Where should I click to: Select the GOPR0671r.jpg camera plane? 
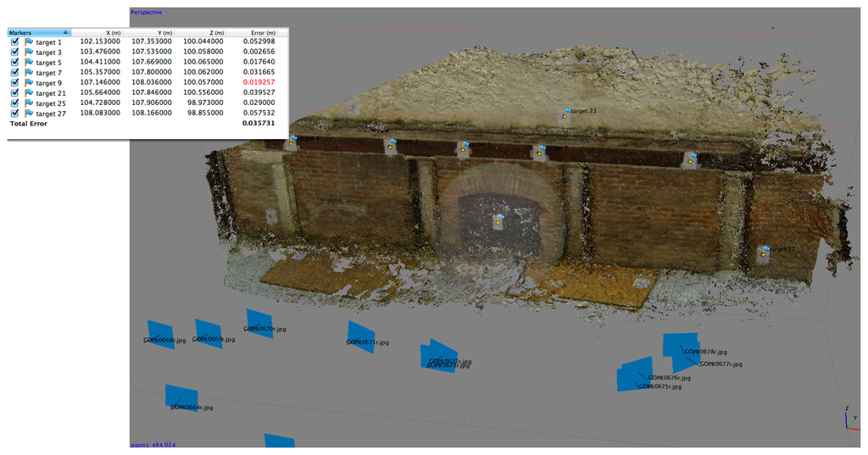(361, 336)
